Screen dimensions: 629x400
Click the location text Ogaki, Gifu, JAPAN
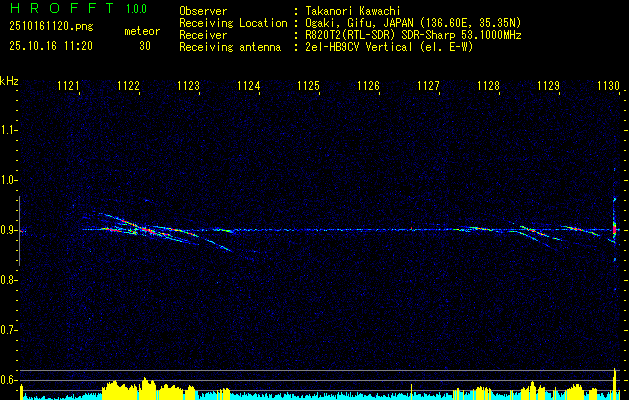coord(359,23)
